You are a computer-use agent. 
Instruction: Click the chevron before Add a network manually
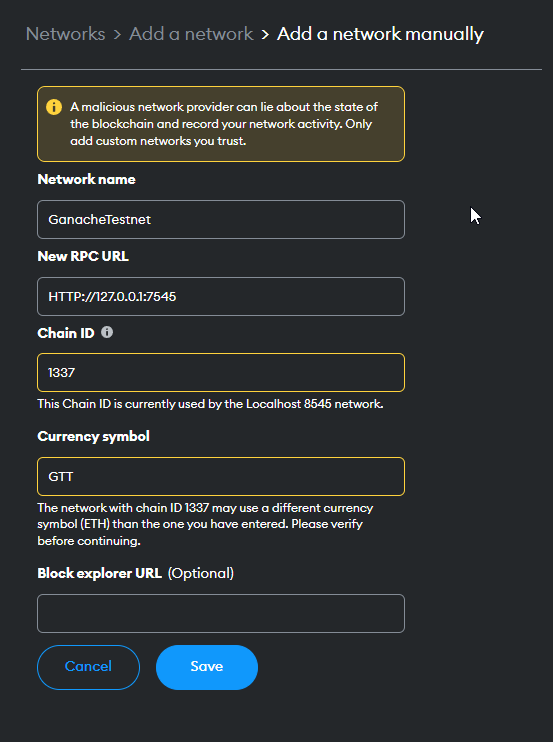tap(265, 35)
